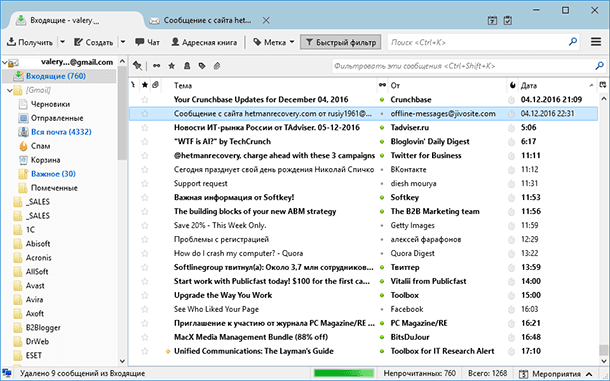Open the Create message dropdown arrow

click(123, 42)
